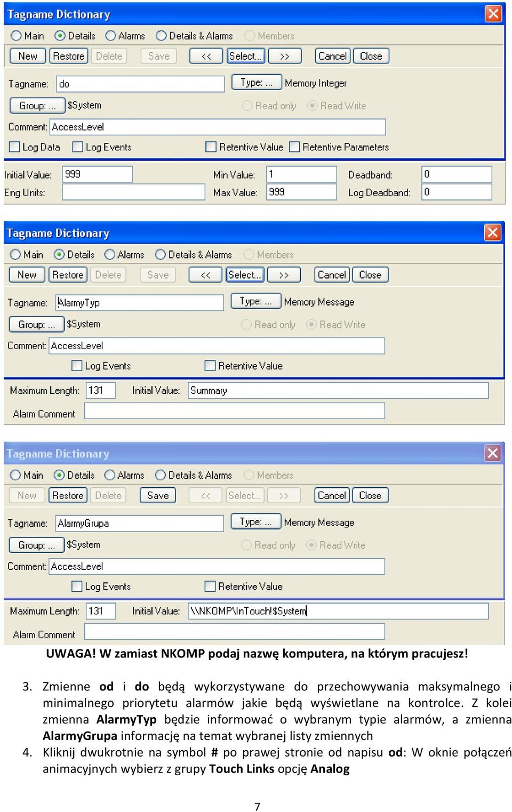Click Restore in the AlarmyGrupa dialog
This screenshot has width=512, height=812.
[68, 495]
